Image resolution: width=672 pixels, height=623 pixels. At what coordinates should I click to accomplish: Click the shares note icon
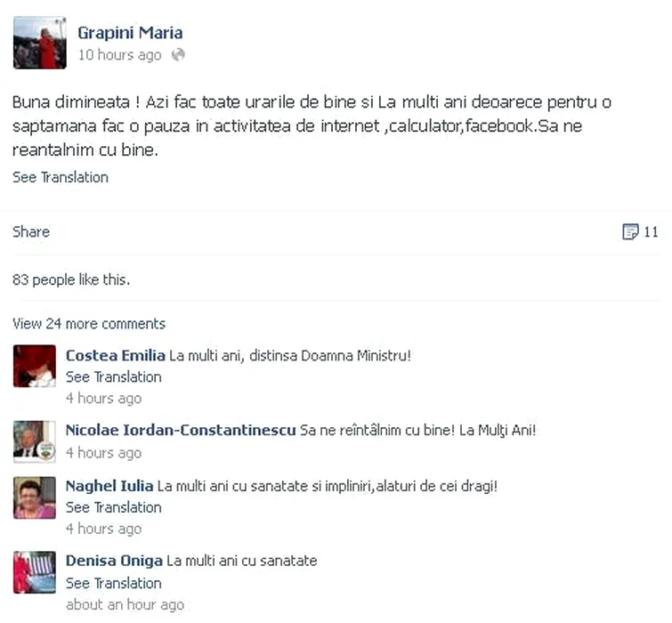click(x=630, y=231)
